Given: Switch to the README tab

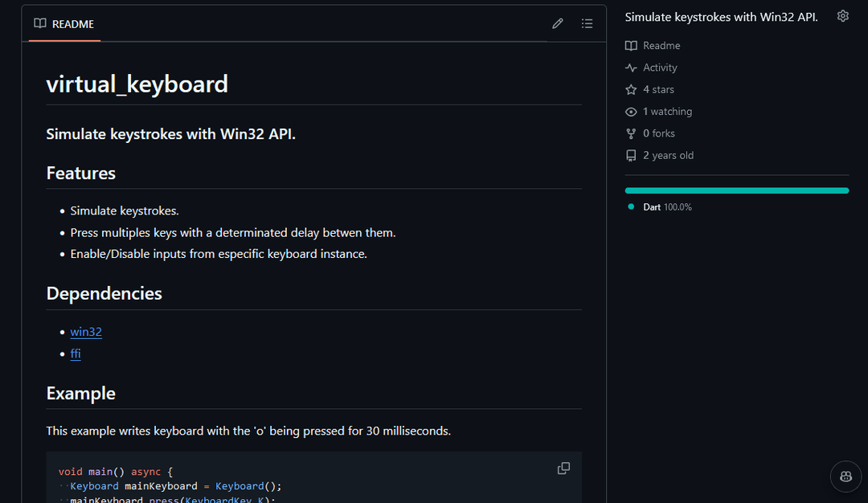Looking at the screenshot, I should 71,23.
